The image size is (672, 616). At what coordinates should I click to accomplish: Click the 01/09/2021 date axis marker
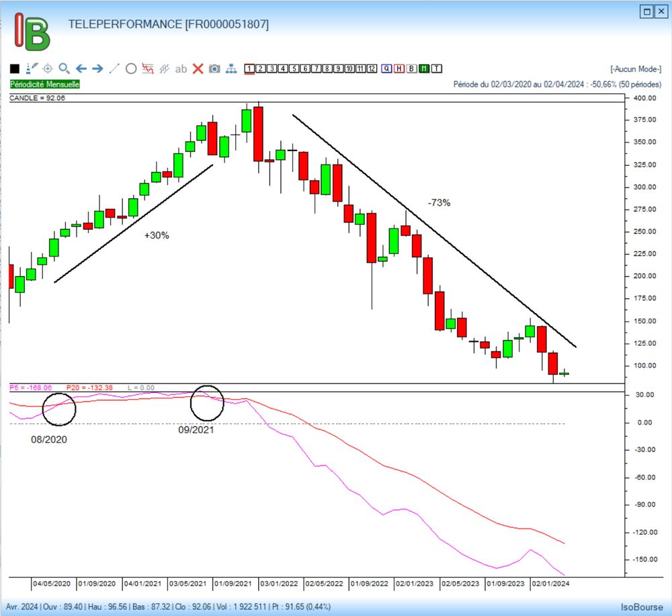click(233, 584)
